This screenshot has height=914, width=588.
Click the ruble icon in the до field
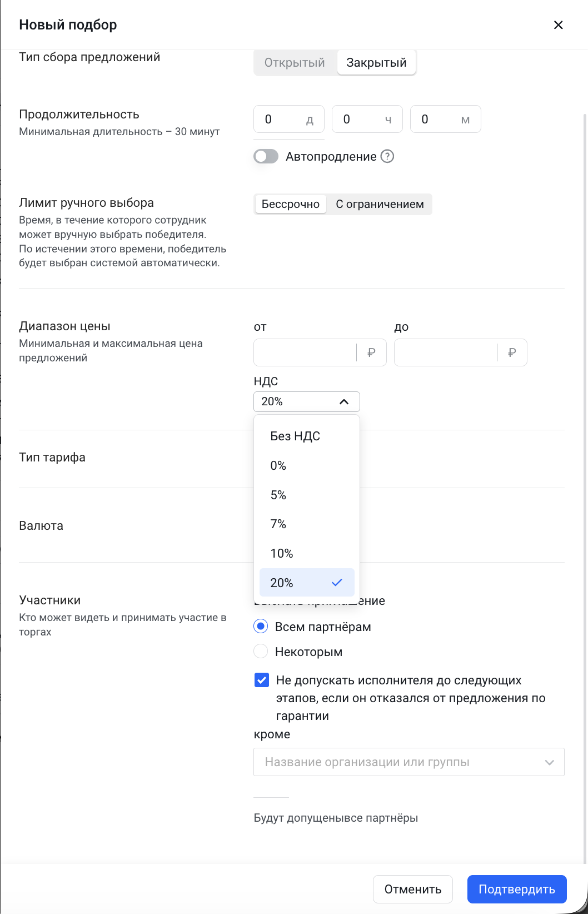point(512,352)
